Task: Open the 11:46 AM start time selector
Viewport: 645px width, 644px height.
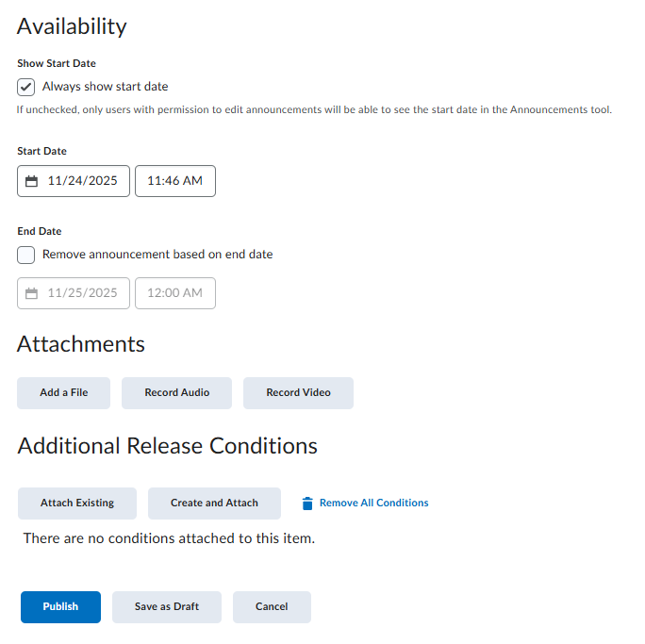Action: tap(174, 181)
